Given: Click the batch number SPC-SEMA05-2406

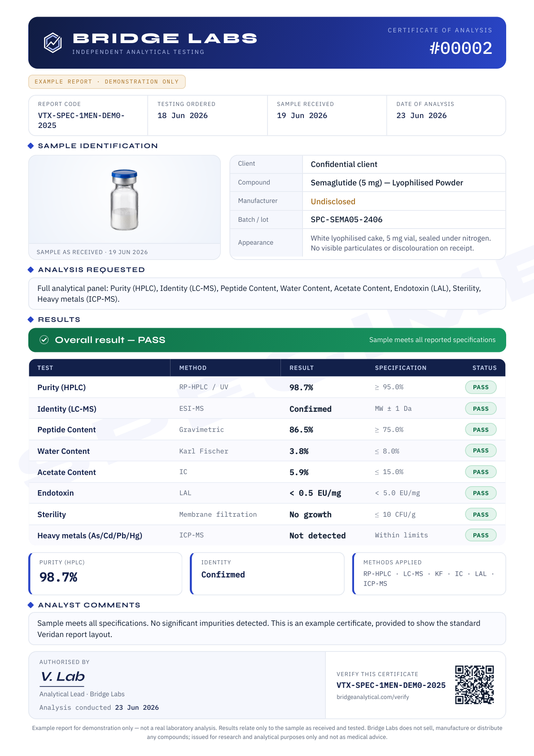Looking at the screenshot, I should [x=346, y=220].
